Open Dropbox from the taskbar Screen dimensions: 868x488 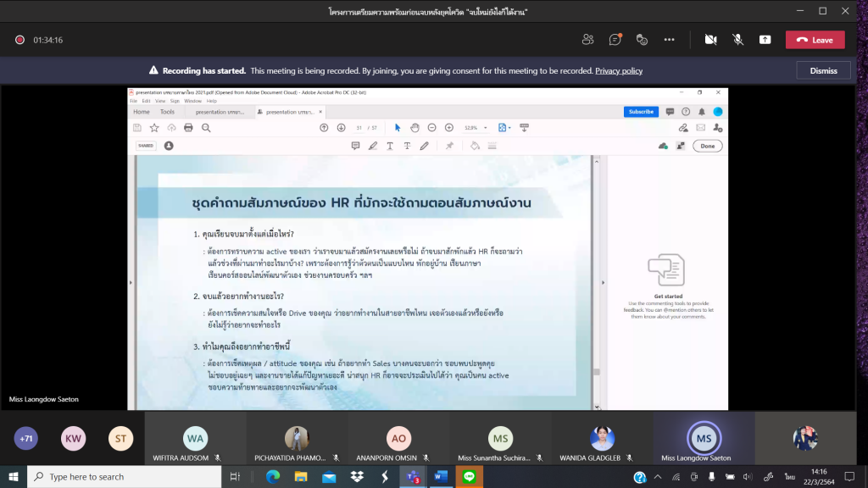(x=357, y=477)
